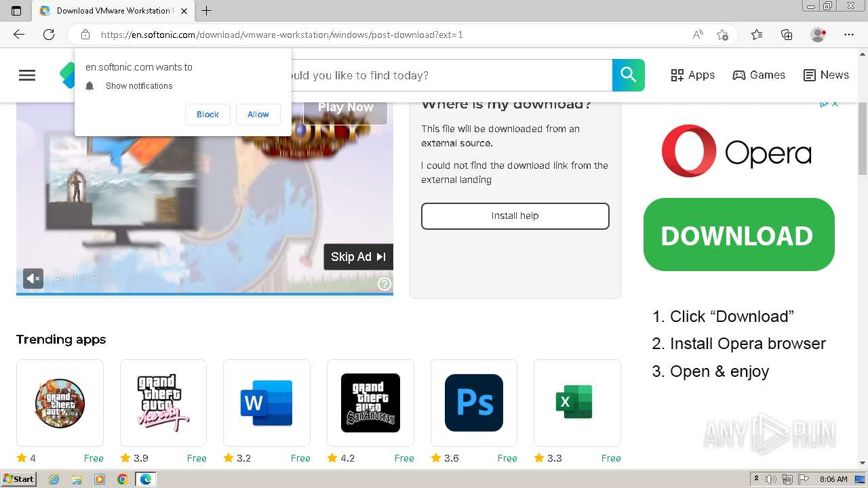Screen dimensions: 868x488
Task: Skip the video ad
Action: [358, 257]
